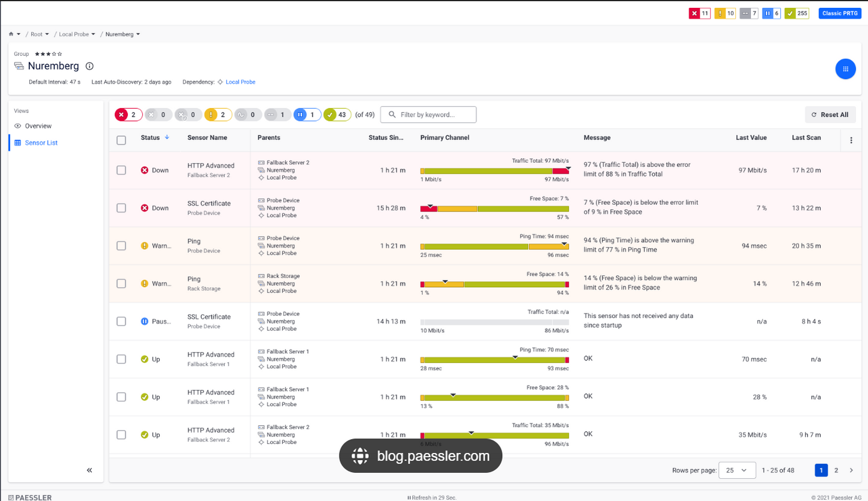Click the yellow Warning status filter showing 2
Image resolution: width=868 pixels, height=501 pixels.
218,115
